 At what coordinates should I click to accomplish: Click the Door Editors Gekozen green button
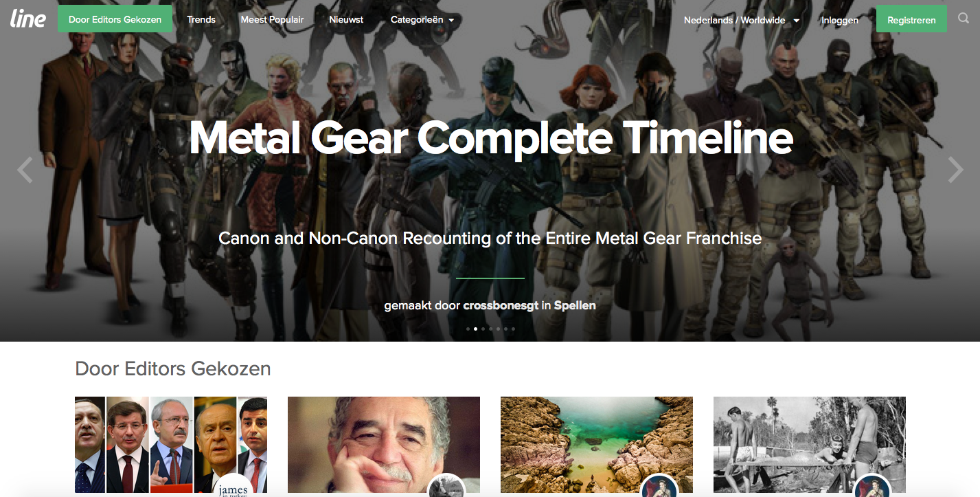pos(115,19)
